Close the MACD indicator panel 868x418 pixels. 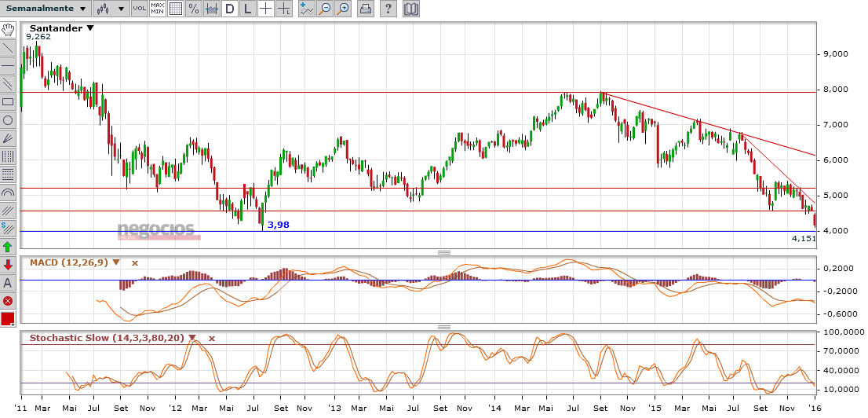point(134,262)
